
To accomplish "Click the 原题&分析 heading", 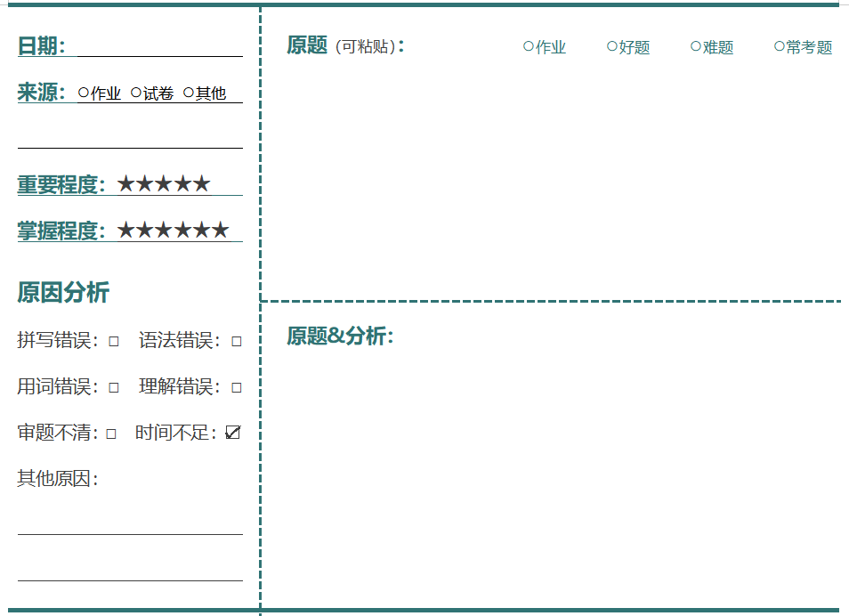I will coord(340,336).
